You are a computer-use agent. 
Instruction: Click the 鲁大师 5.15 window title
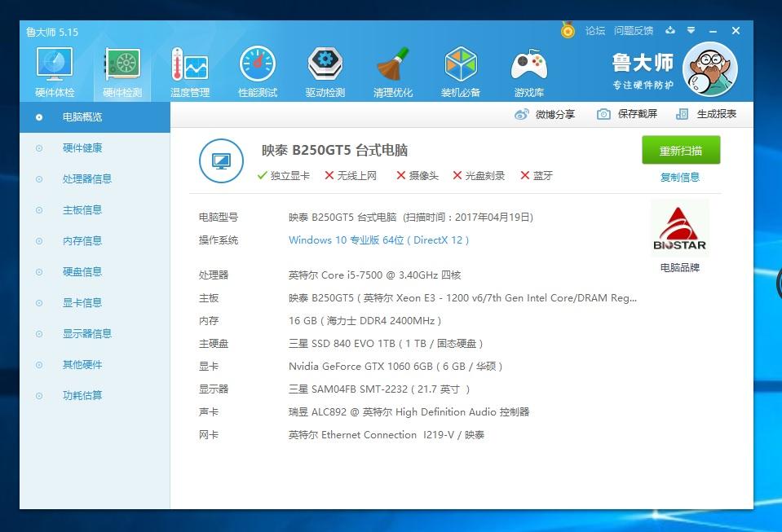click(x=52, y=33)
